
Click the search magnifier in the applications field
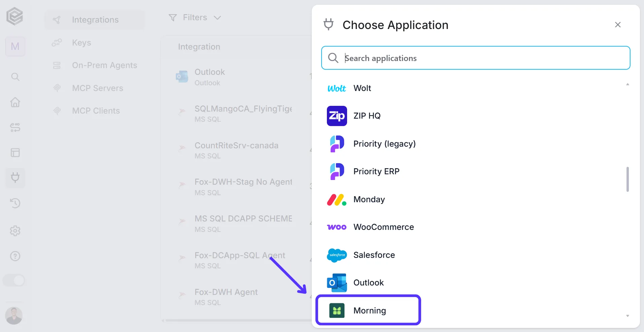333,58
